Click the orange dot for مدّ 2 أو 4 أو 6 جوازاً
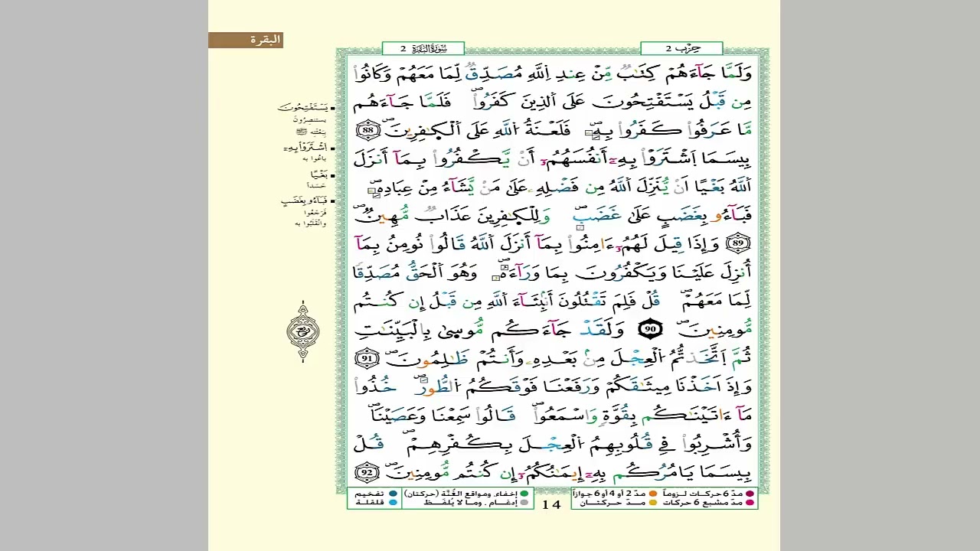980x551 pixels. [x=653, y=494]
